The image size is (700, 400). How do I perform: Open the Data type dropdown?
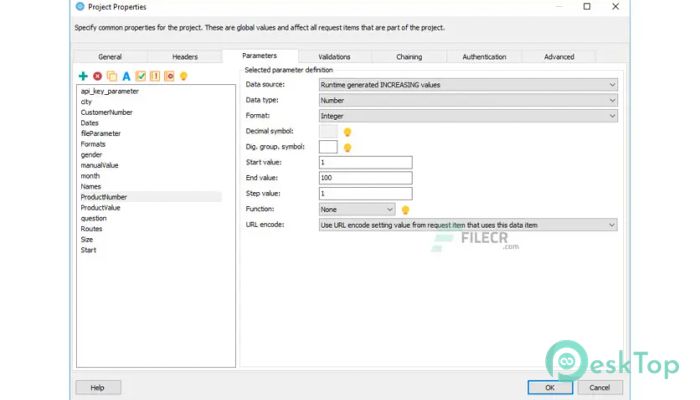468,100
